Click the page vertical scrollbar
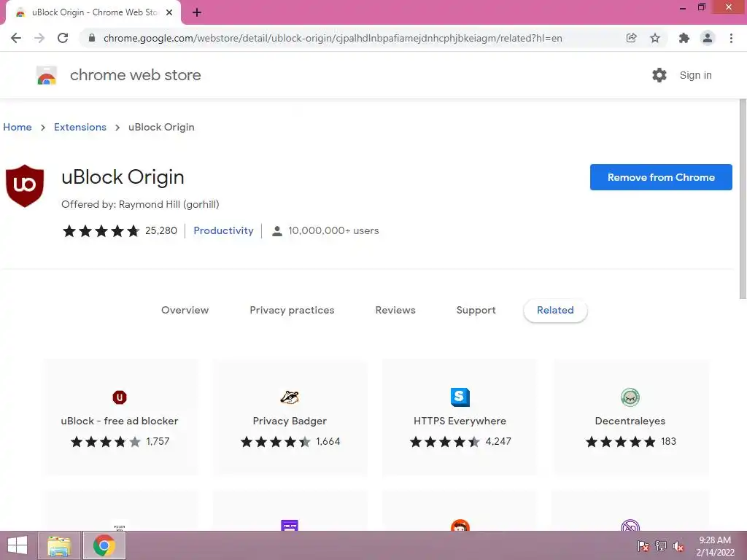The image size is (747, 560). click(742, 199)
